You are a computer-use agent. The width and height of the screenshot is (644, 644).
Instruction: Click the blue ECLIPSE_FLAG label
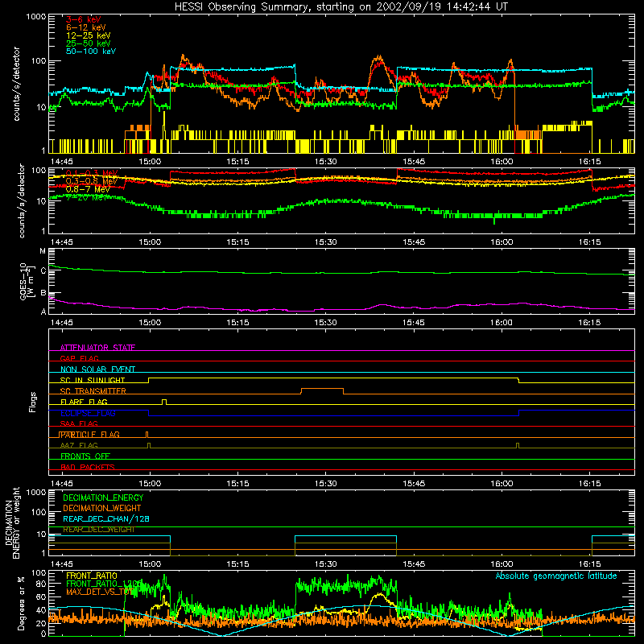click(88, 413)
